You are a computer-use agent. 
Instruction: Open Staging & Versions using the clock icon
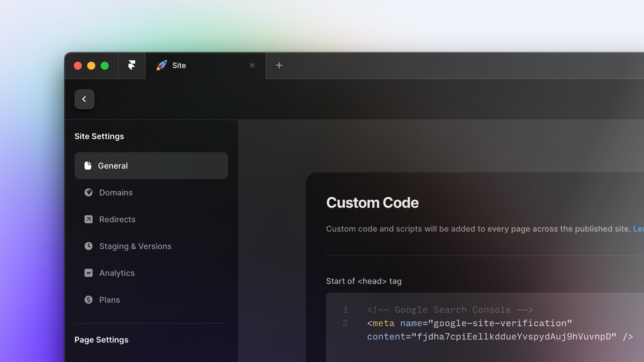88,246
